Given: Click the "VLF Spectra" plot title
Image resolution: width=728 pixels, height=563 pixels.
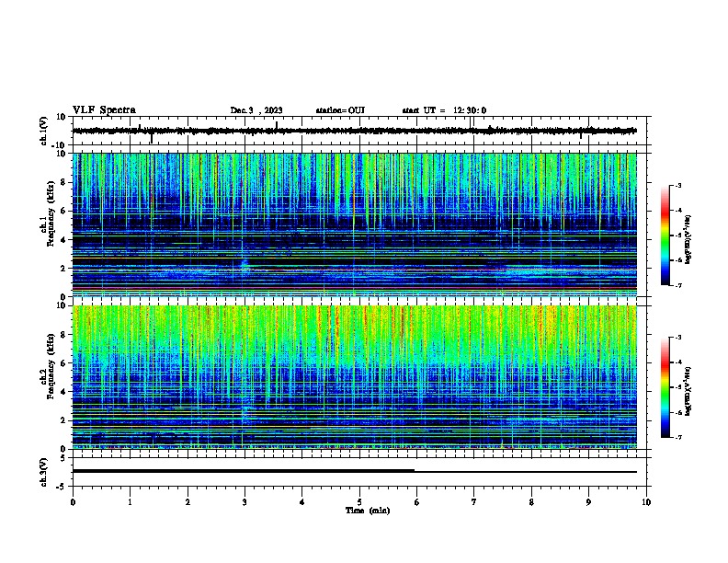Looking at the screenshot, I should (x=104, y=110).
